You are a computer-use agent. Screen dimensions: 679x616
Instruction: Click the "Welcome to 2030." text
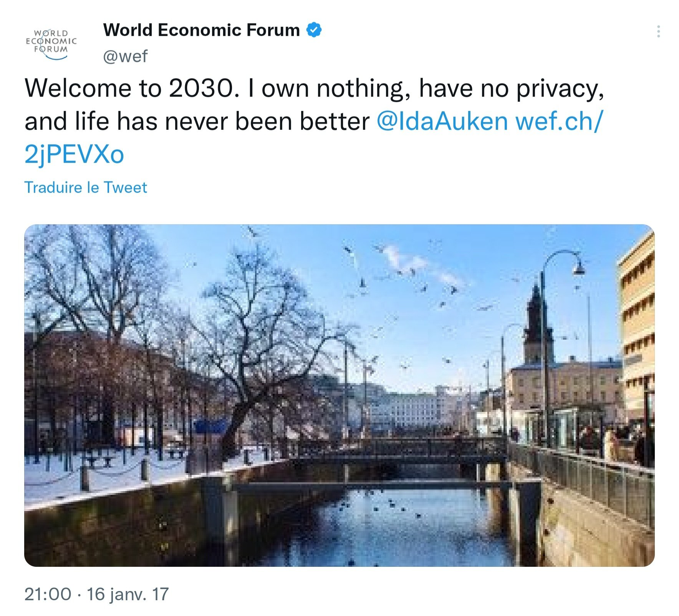click(x=132, y=88)
